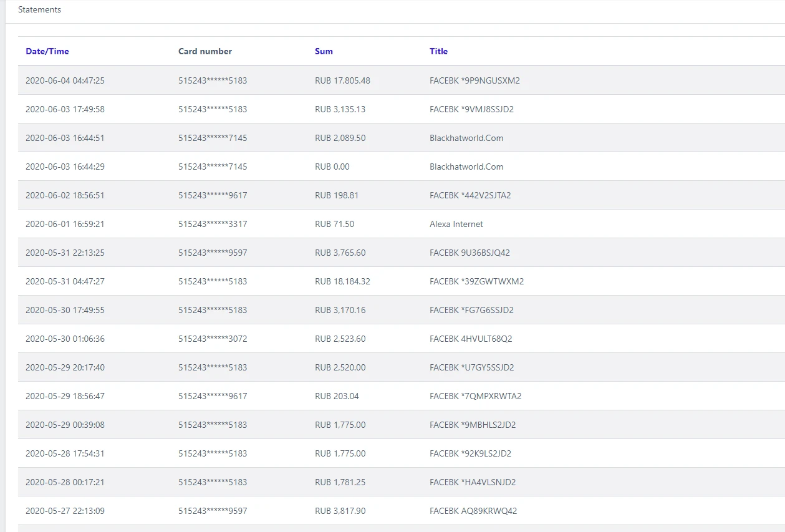785x532 pixels.
Task: Select the RUB 2,089.50 Blackhatworld.Com transaction
Action: (x=402, y=138)
